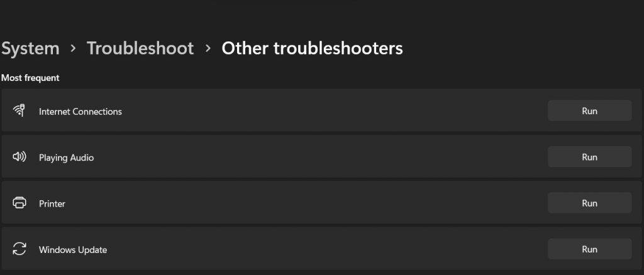
Task: Click chevron before Other troubleshooters
Action: click(208, 49)
